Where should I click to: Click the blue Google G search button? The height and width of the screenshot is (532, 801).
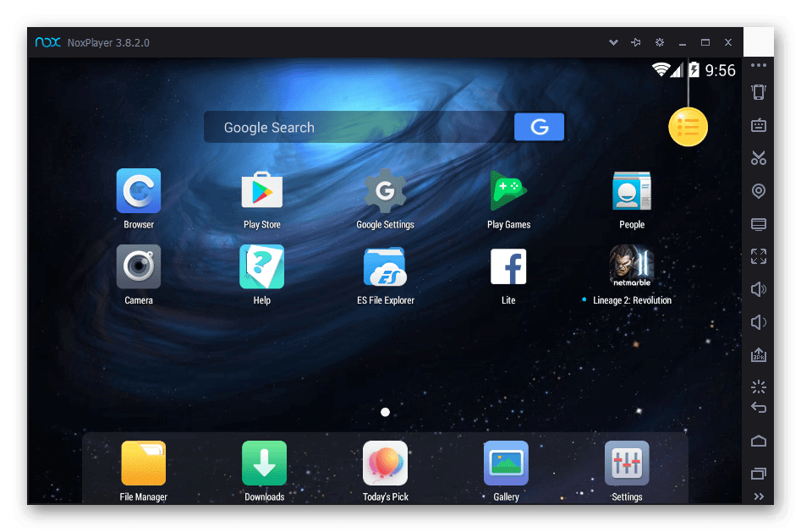pyautogui.click(x=539, y=126)
